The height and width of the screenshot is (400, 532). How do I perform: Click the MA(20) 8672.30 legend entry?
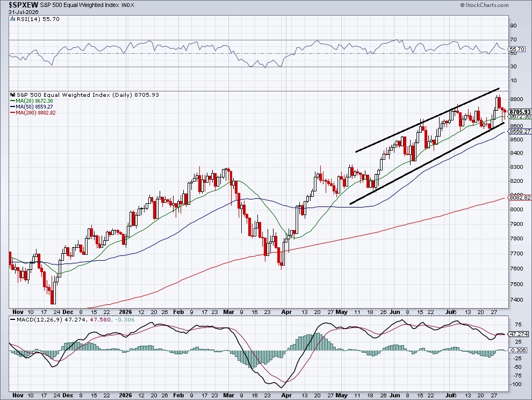click(34, 101)
